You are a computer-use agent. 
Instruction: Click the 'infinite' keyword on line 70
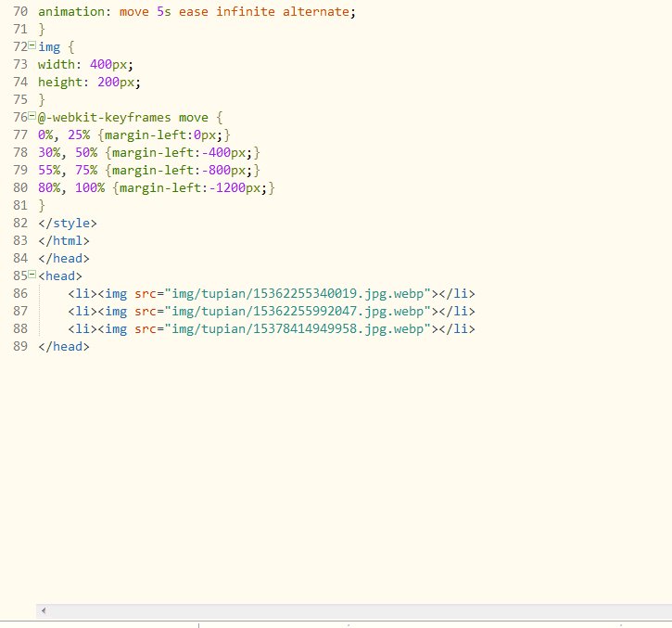click(245, 11)
